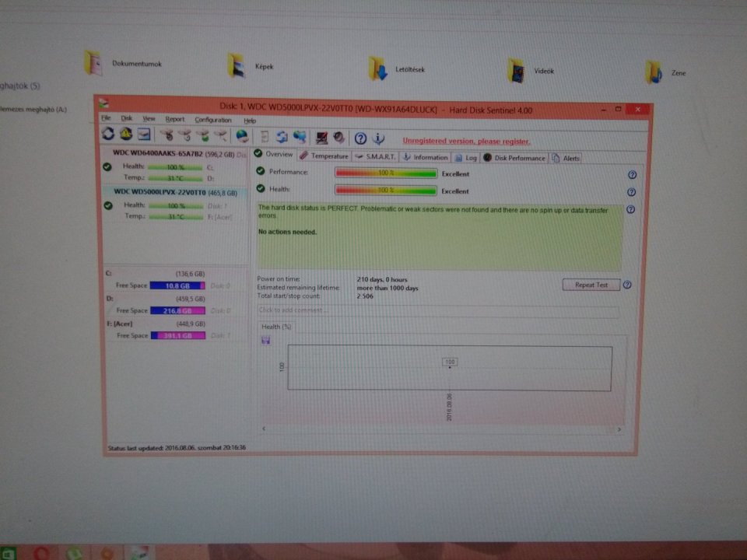Switch to the Overview tab
Viewport: 747px width, 560px height.
(274, 154)
